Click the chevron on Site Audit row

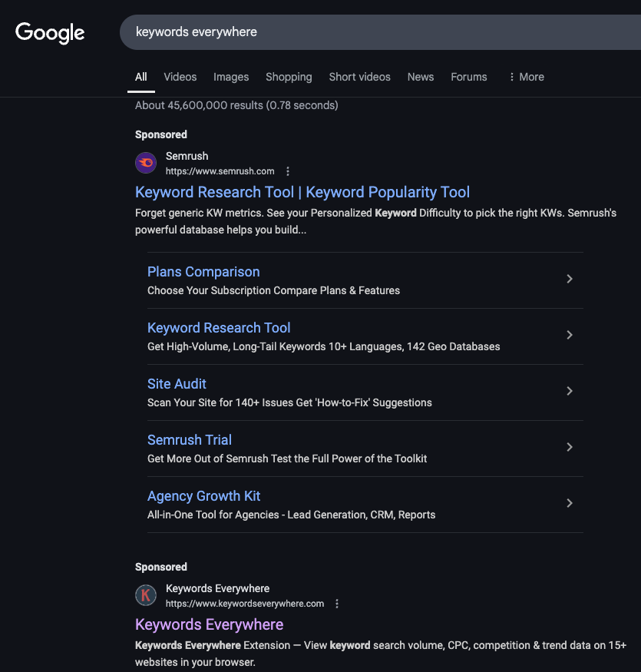pyautogui.click(x=570, y=391)
